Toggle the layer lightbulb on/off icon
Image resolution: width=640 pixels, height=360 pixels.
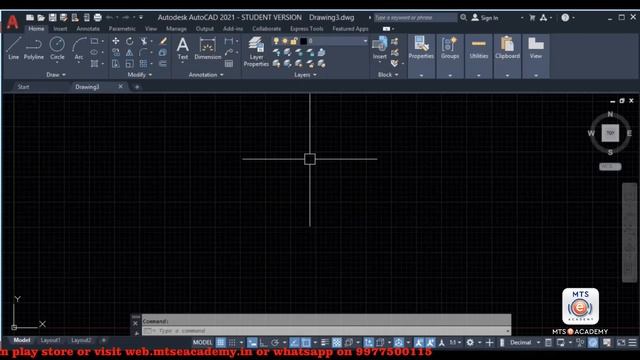coord(276,41)
